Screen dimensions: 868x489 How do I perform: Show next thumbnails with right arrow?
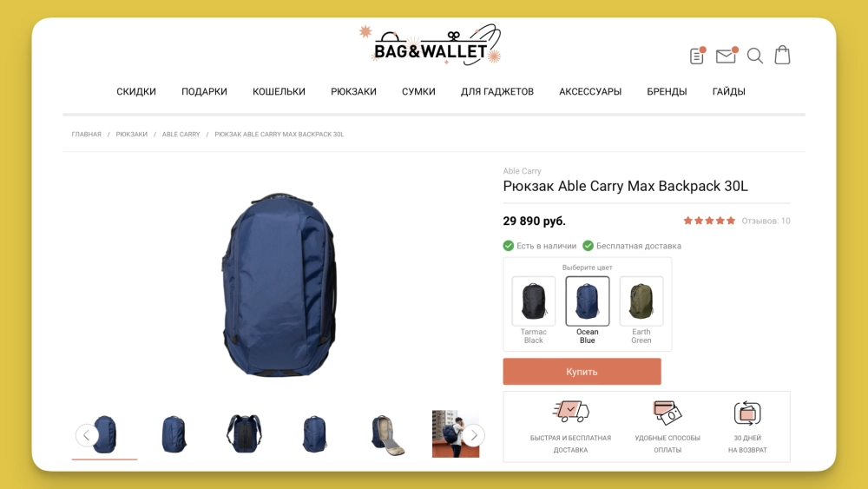pyautogui.click(x=474, y=435)
